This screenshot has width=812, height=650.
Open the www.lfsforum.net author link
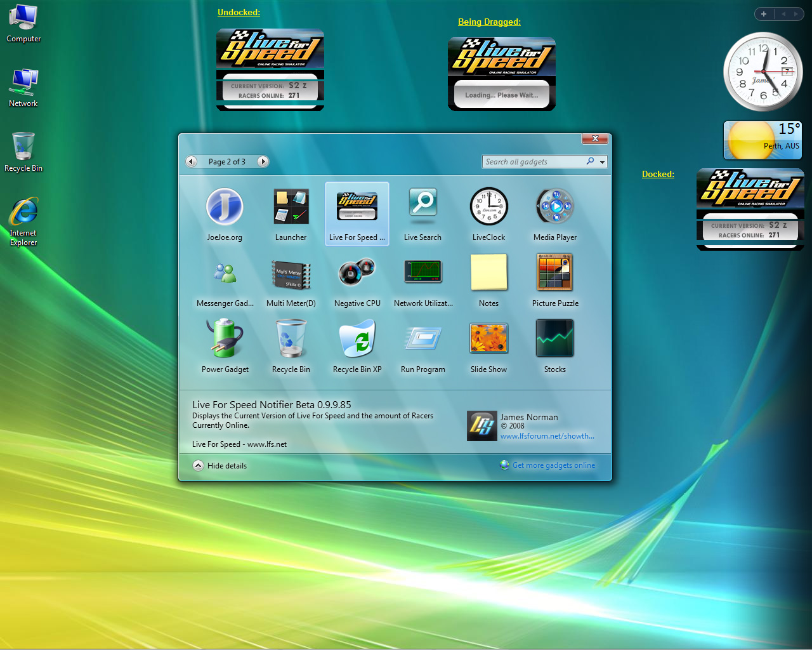(x=547, y=436)
